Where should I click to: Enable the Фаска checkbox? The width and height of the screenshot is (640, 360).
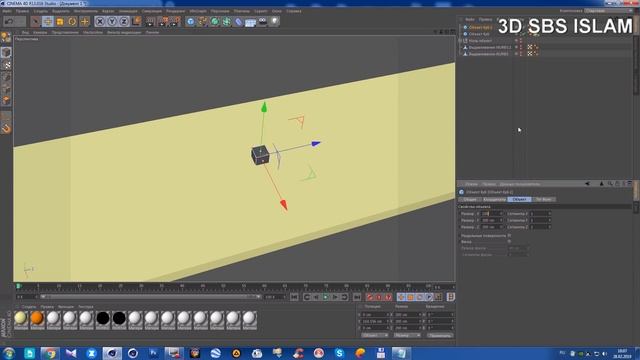(509, 242)
